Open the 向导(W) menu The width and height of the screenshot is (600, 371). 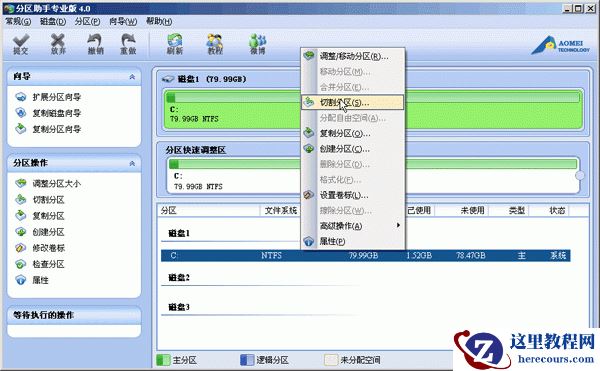123,21
